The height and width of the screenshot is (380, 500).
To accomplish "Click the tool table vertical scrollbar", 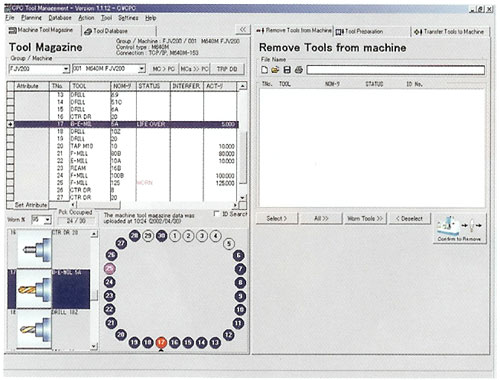I will (243, 142).
